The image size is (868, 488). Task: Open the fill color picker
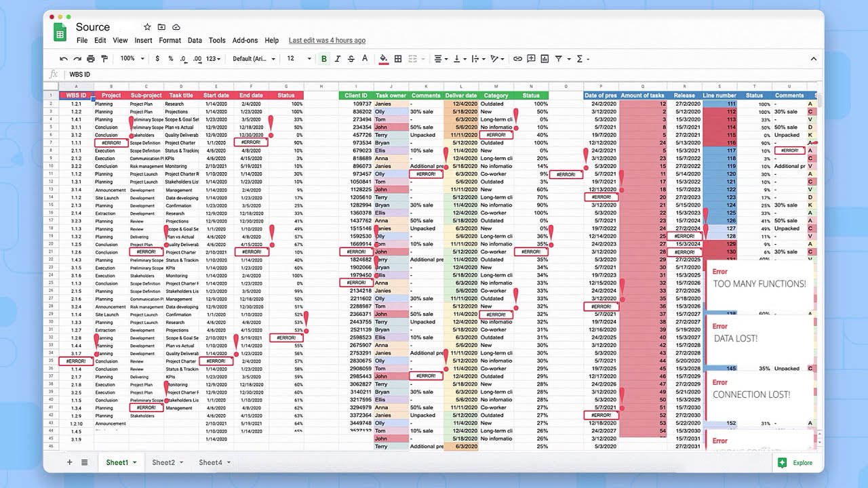click(383, 59)
